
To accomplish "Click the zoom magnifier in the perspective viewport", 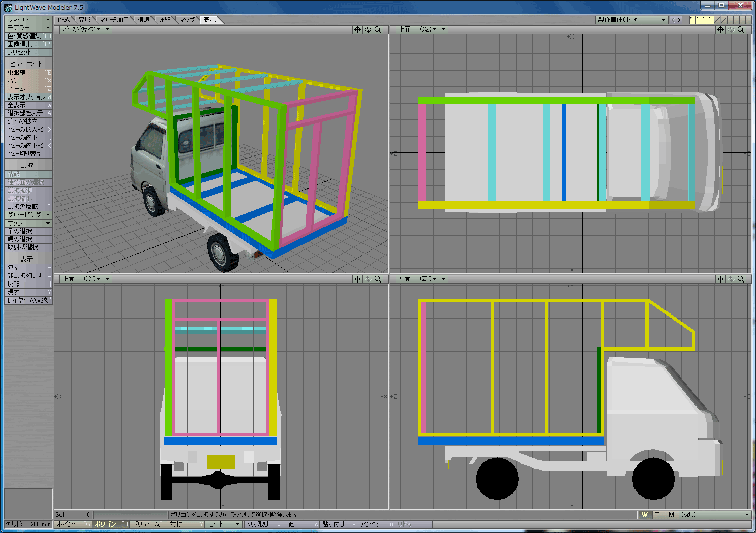I will (x=378, y=30).
